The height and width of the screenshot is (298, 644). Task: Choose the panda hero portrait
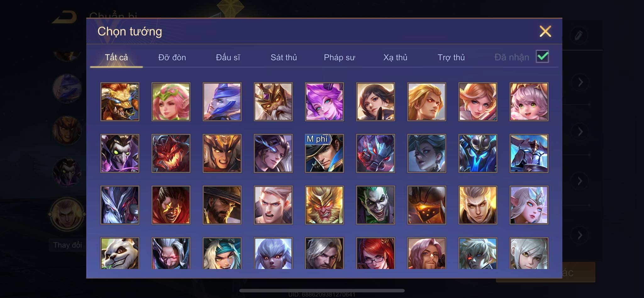[x=120, y=253]
